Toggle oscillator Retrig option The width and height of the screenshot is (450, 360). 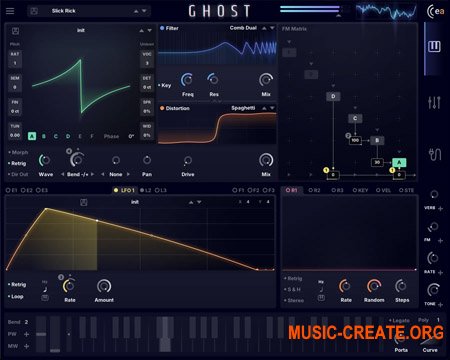click(x=17, y=163)
